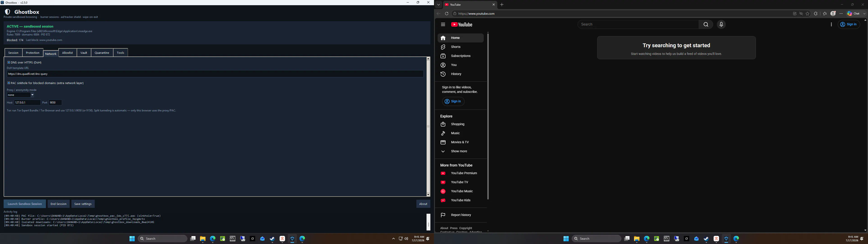Reload the YouTube page

pos(447,14)
